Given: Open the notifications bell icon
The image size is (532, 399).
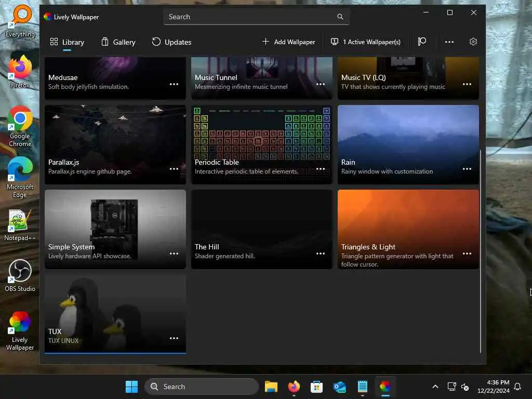Looking at the screenshot, I should click(518, 387).
